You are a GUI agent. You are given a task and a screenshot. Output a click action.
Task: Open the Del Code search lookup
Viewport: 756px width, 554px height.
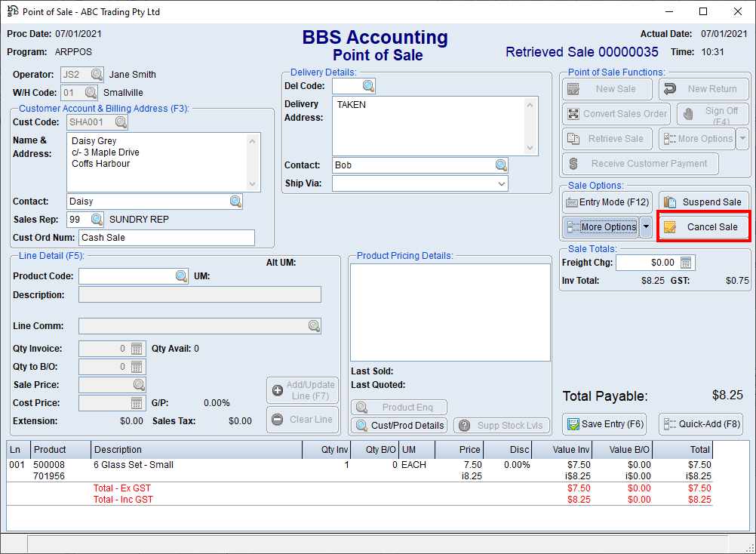[369, 86]
